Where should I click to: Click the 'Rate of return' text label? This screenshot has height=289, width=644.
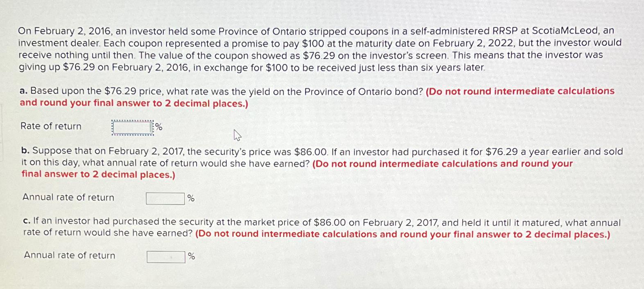[51, 126]
